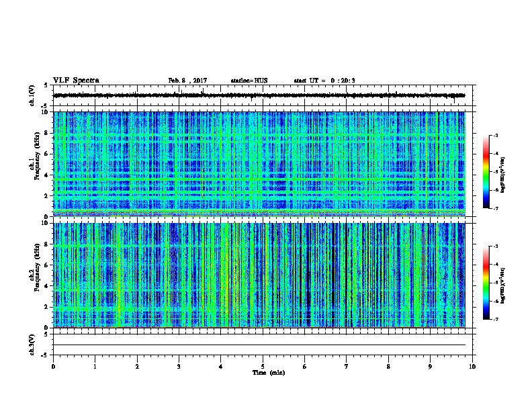This screenshot has width=532, height=411.
Task: Click the ch.1 spectrogram color scale bar
Action: tap(486, 171)
